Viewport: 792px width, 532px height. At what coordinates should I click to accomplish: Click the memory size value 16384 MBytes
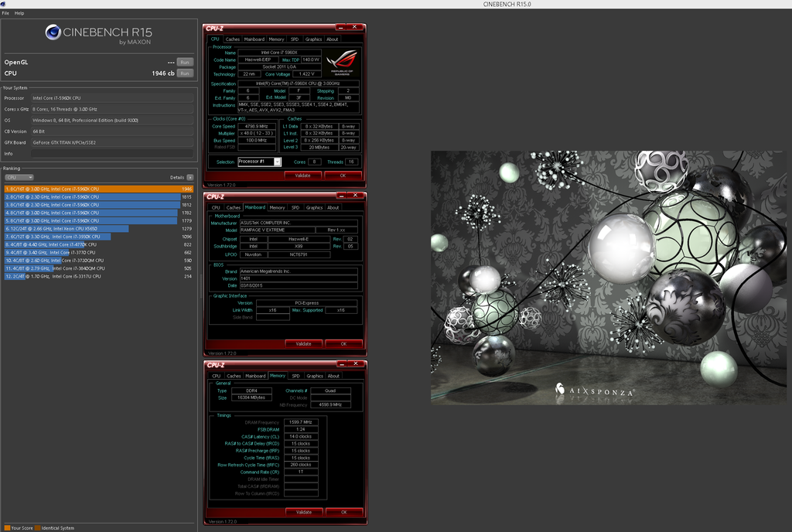251,397
